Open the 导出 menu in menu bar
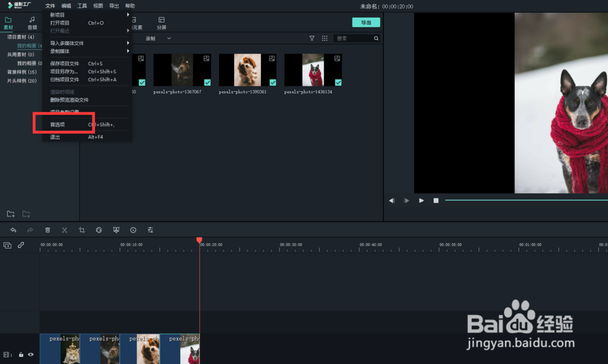Viewport: 608px width, 364px height. (x=114, y=6)
